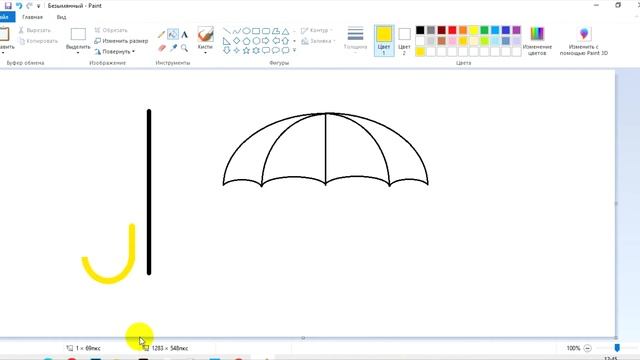Click the yellow hook shape on canvas
Screen dimensions: 640x360
coord(132,245)
